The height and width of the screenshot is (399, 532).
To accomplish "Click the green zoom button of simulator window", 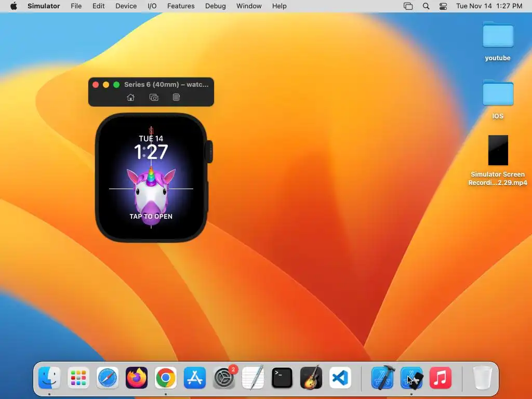I will [x=116, y=85].
